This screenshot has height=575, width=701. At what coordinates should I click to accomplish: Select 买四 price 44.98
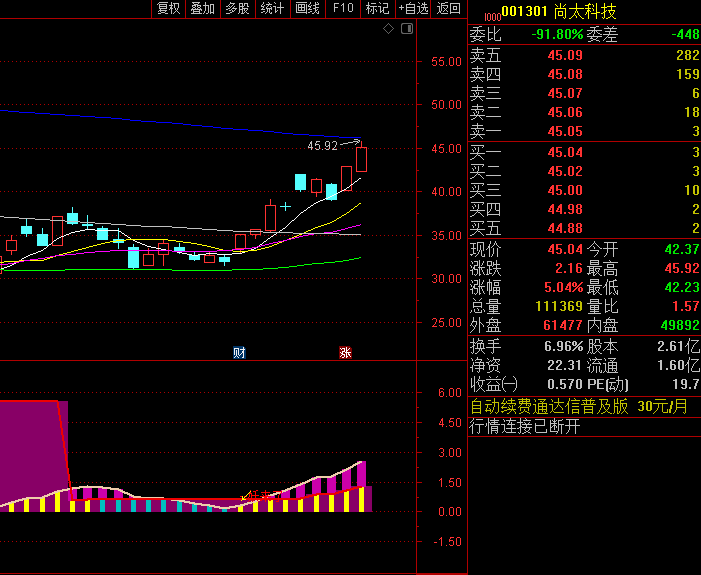pyautogui.click(x=565, y=209)
